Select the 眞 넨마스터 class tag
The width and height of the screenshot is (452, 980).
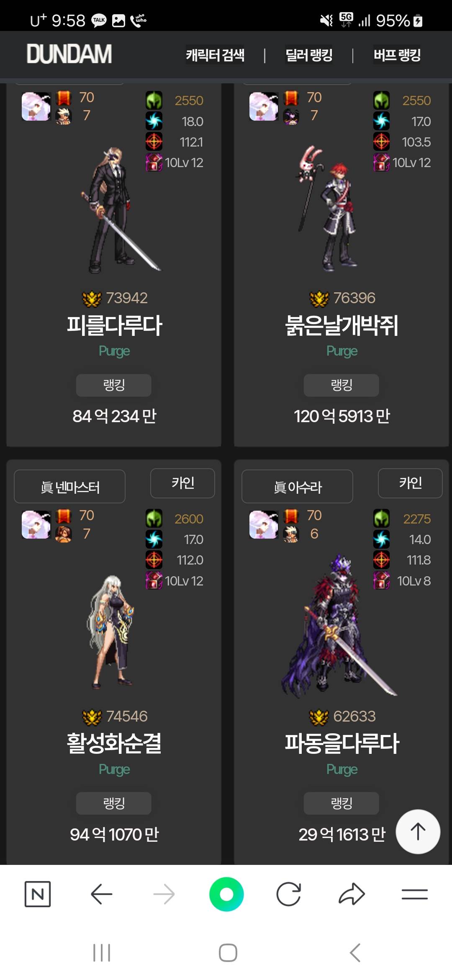70,487
